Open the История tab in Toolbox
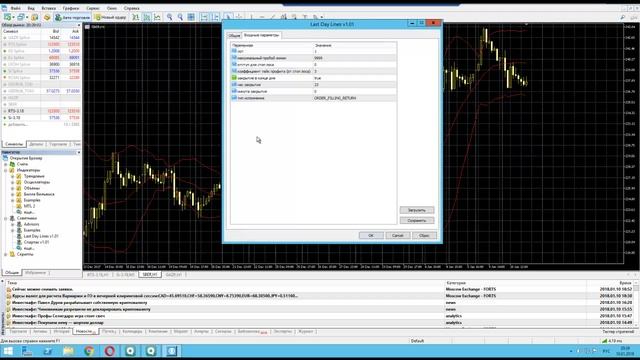The image size is (640, 360). click(61, 331)
